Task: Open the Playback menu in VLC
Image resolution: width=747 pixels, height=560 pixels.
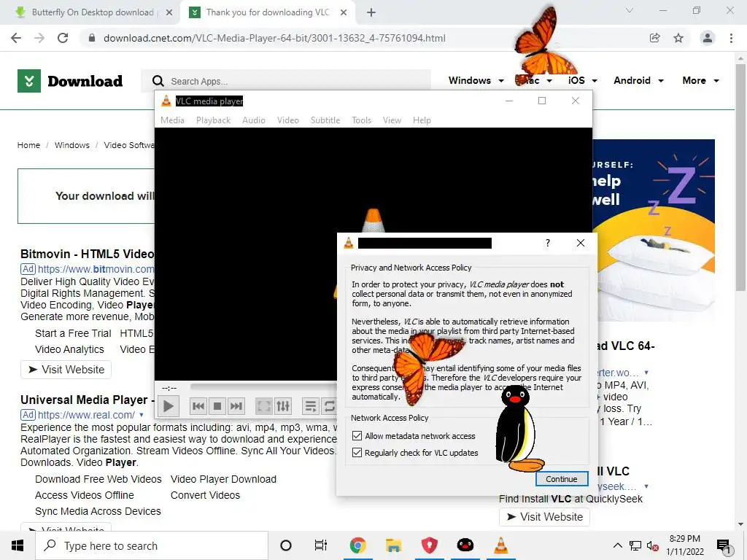Action: pos(214,120)
